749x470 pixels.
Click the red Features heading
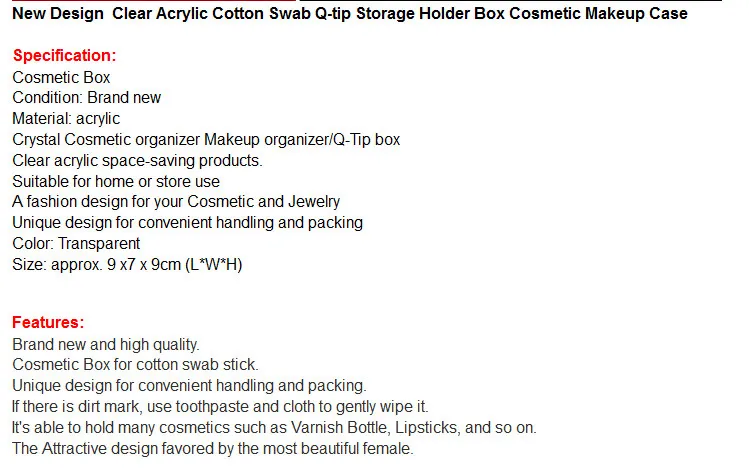click(x=48, y=322)
